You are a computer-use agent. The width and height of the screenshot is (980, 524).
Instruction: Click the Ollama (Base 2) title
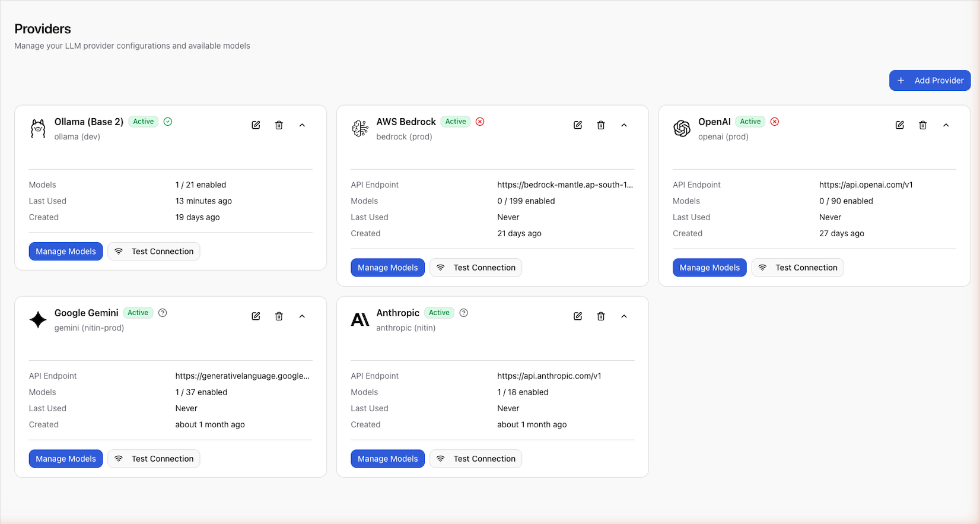(x=89, y=122)
